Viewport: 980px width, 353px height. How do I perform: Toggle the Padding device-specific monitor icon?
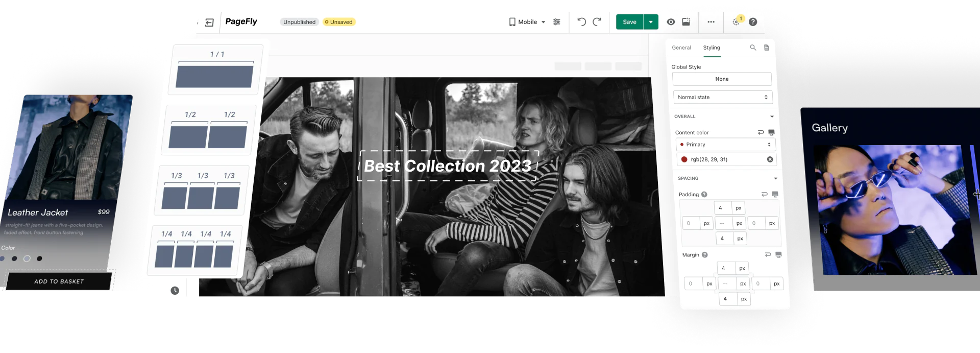pyautogui.click(x=775, y=194)
